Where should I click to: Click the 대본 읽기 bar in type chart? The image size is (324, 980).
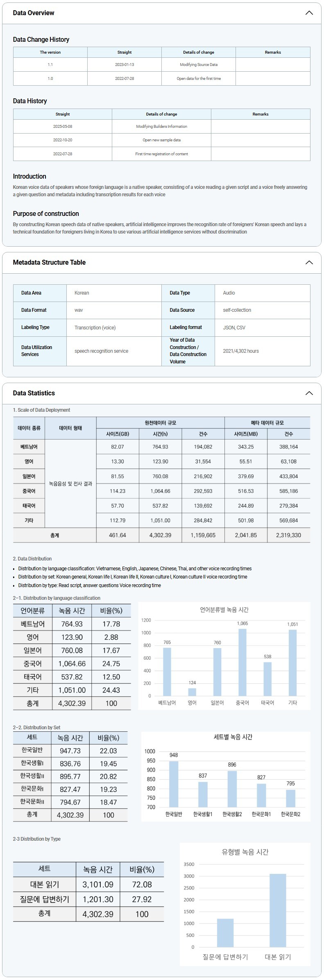click(278, 910)
